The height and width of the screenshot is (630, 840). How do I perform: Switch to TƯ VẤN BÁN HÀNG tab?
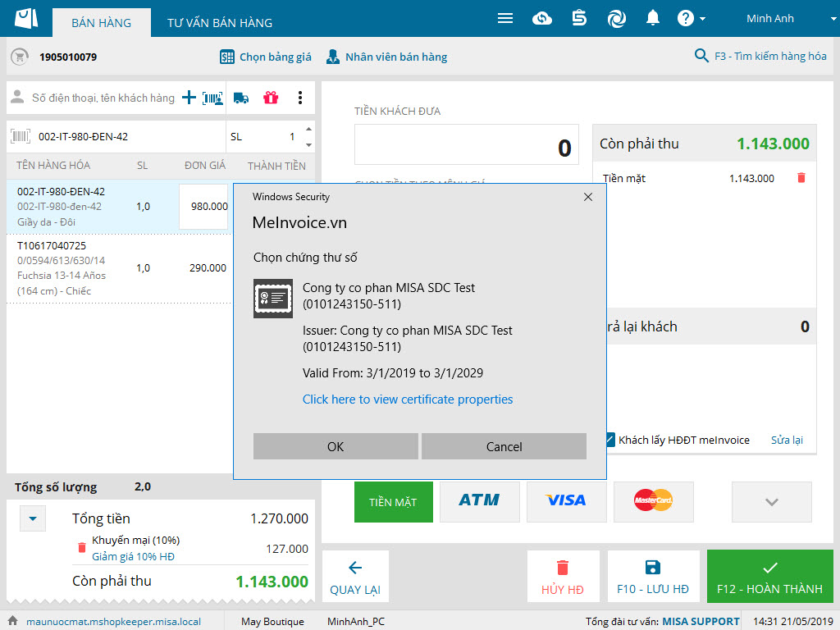tap(220, 23)
